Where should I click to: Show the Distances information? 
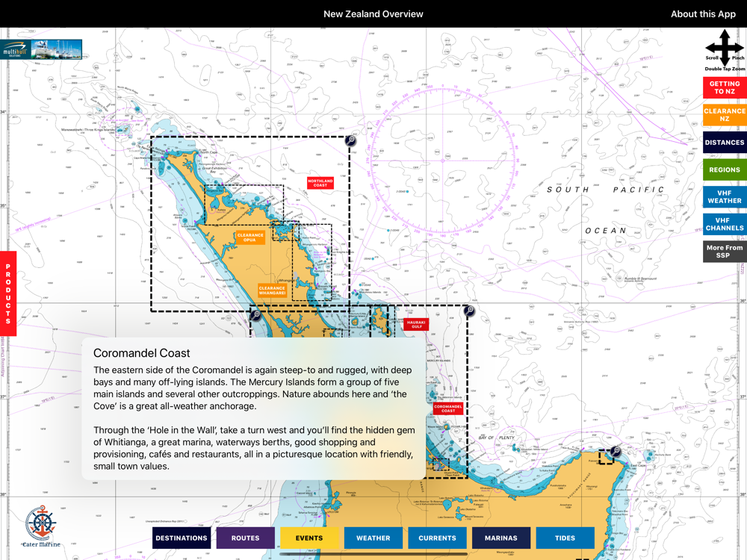(725, 143)
